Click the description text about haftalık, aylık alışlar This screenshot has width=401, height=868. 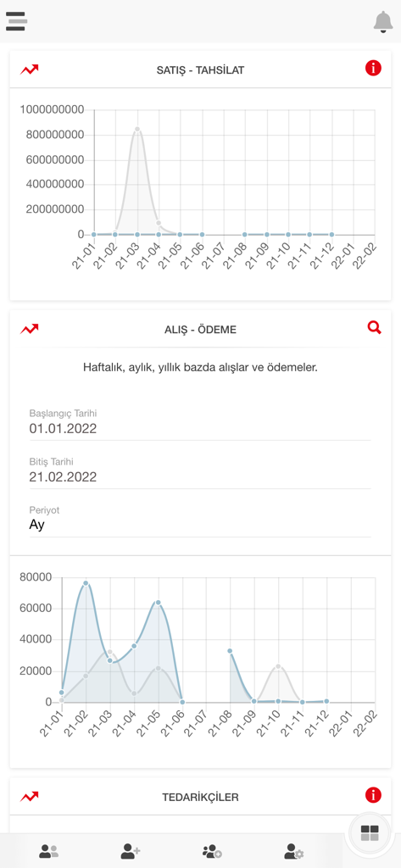coord(200,367)
